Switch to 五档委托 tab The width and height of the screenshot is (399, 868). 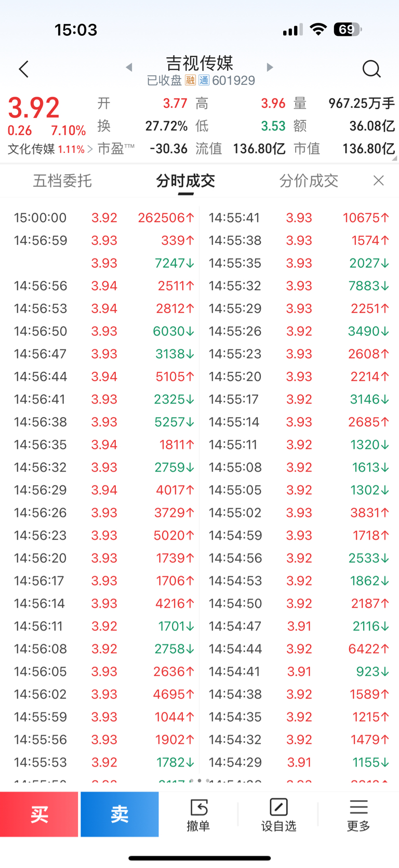tap(62, 181)
